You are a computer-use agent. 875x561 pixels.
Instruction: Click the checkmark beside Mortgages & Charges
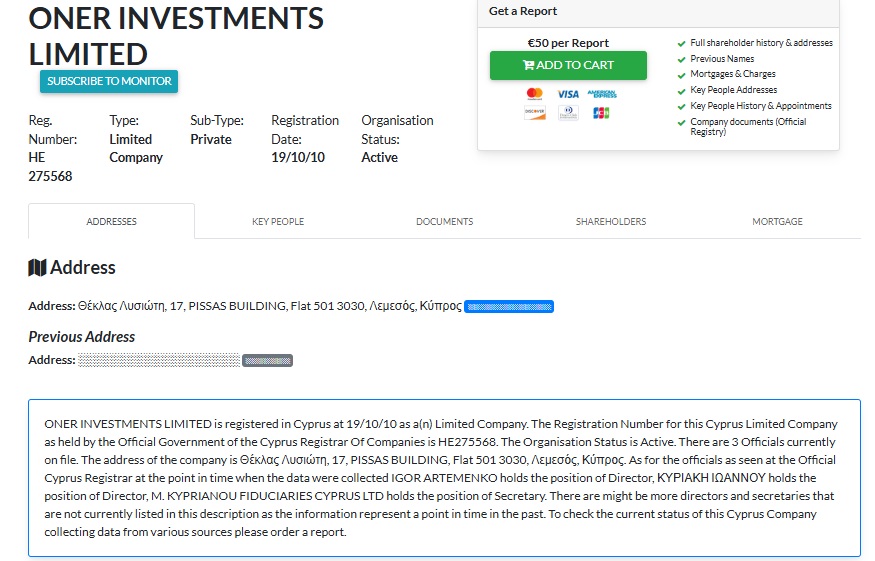681,75
